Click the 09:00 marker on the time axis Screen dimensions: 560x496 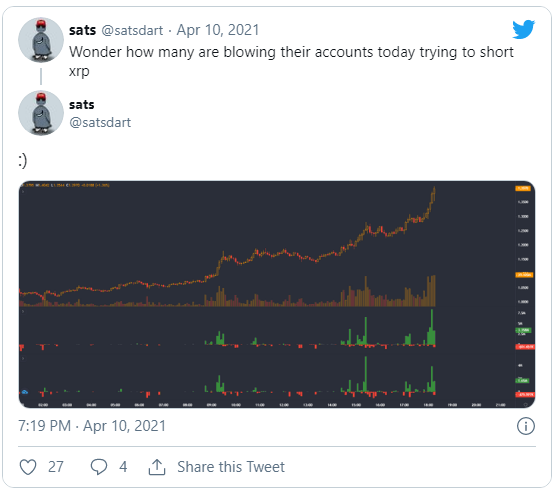click(x=211, y=405)
